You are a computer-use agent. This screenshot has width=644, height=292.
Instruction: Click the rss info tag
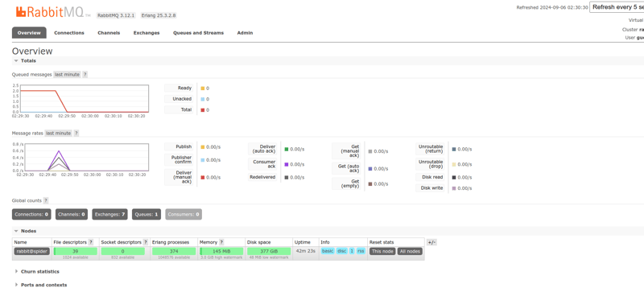[x=361, y=251]
